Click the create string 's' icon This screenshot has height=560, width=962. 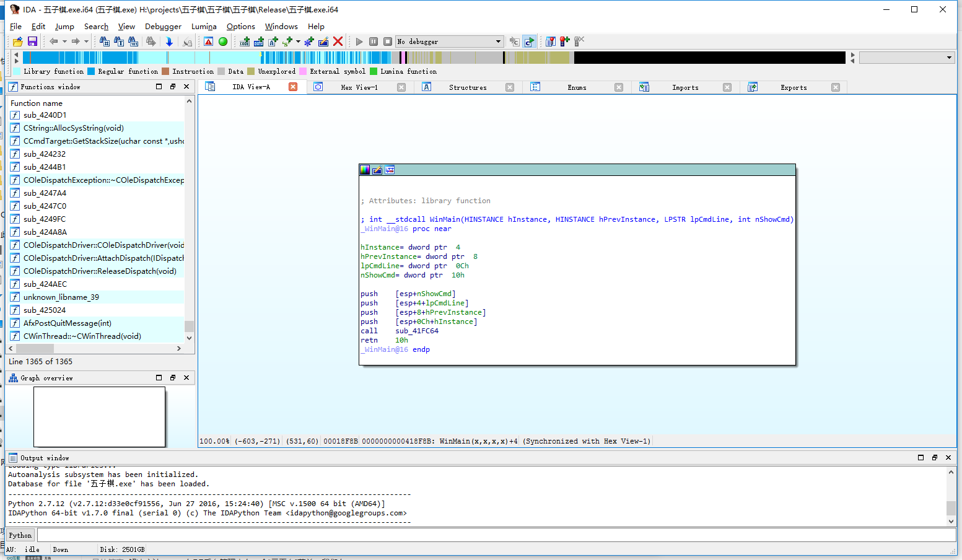(287, 42)
